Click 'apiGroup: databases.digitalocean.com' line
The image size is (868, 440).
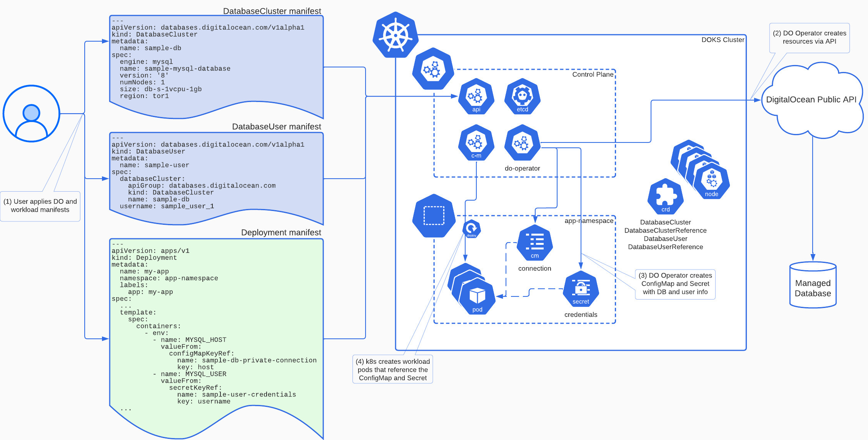[202, 186]
